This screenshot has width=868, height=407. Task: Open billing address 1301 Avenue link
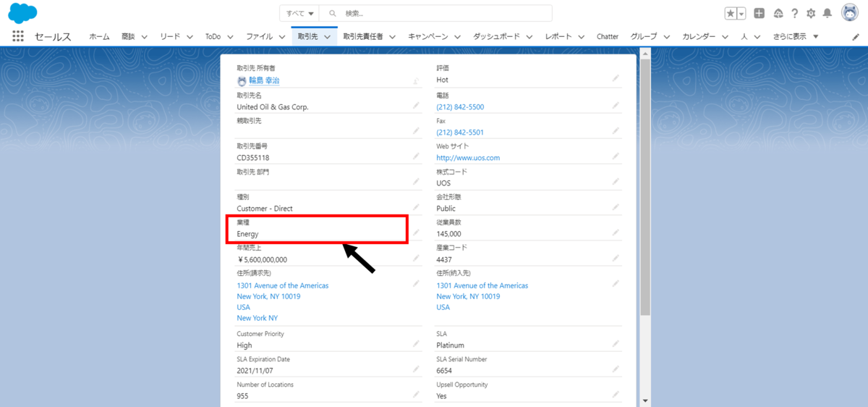click(283, 285)
